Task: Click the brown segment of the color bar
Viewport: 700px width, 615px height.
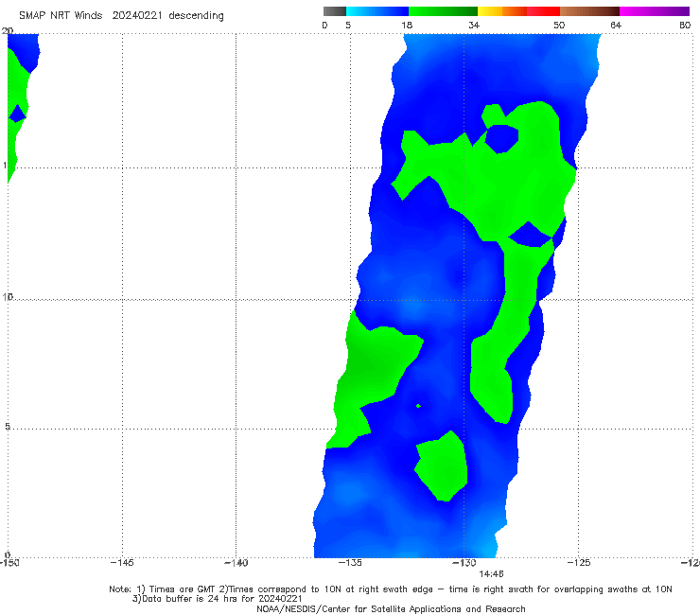Action: pos(589,11)
